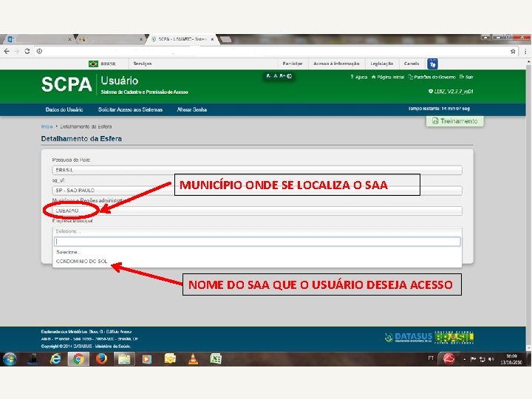Click the Participe top bar link
Viewport: 532px width, 399px height.
click(x=293, y=64)
